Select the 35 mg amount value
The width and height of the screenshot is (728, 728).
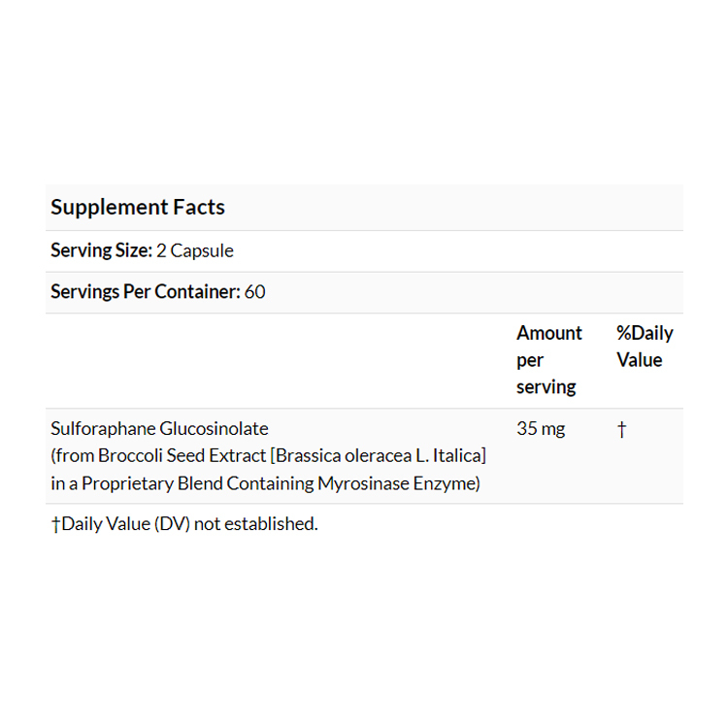point(541,428)
